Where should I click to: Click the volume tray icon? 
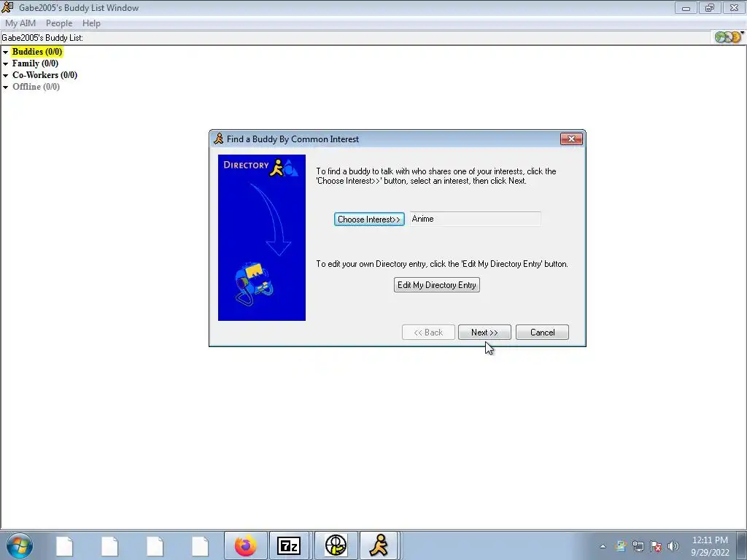[673, 546]
